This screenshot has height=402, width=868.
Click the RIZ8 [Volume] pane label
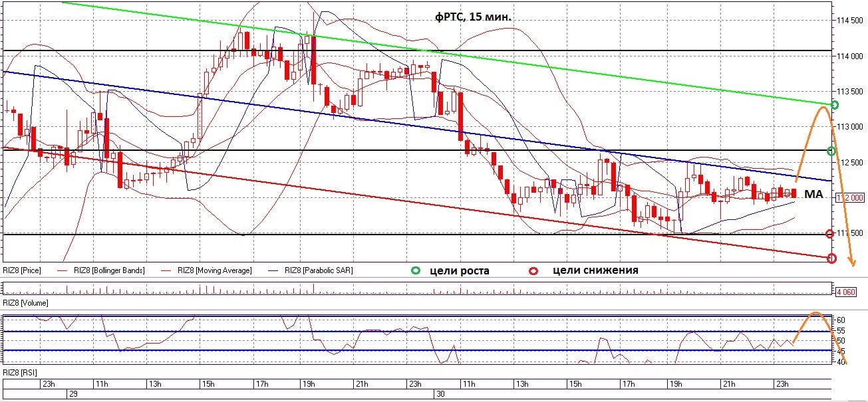(x=25, y=302)
